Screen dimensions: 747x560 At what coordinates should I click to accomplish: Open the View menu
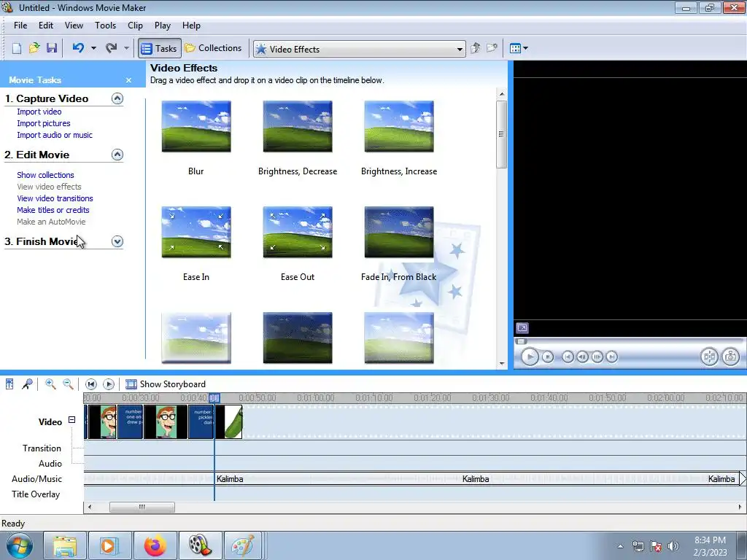pyautogui.click(x=74, y=26)
